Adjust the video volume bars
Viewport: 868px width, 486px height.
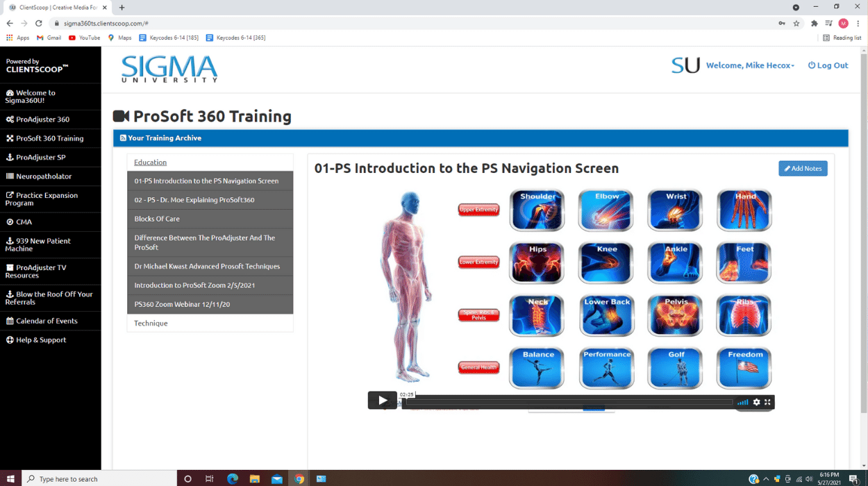743,402
